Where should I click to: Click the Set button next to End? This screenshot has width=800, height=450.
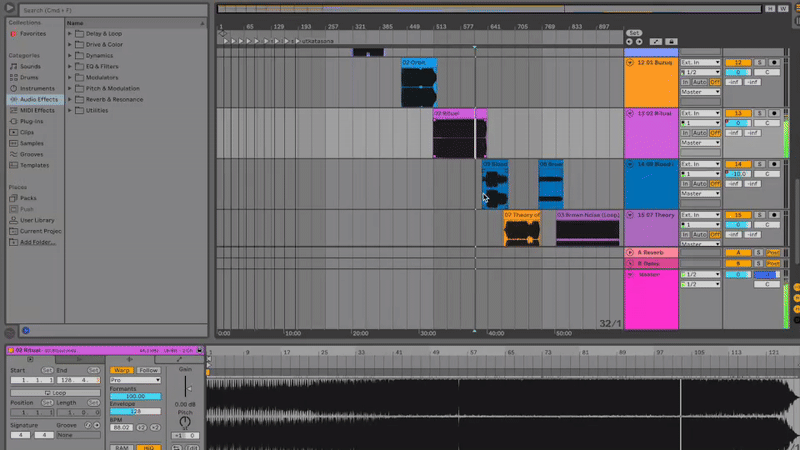93,370
